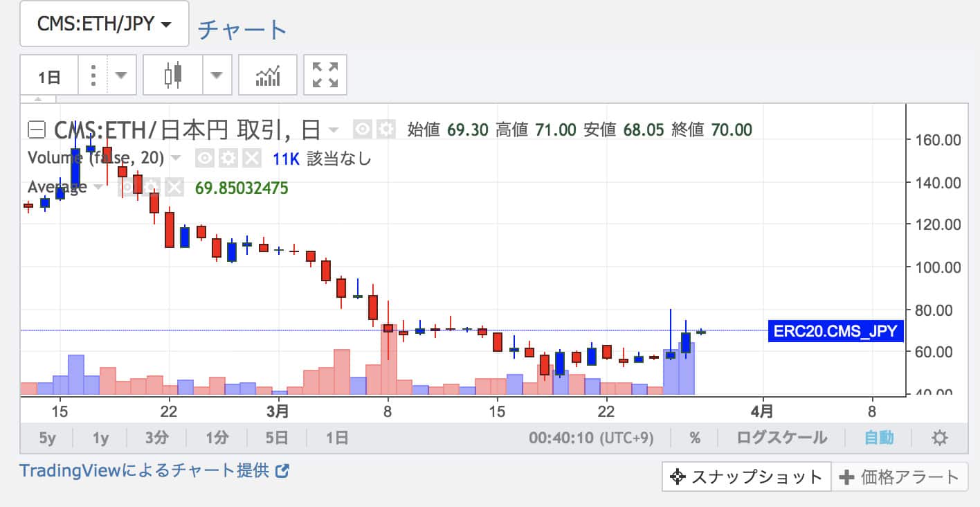Viewport: 980px width, 507px height.
Task: Add a 価格アラート price alert
Action: [x=898, y=477]
